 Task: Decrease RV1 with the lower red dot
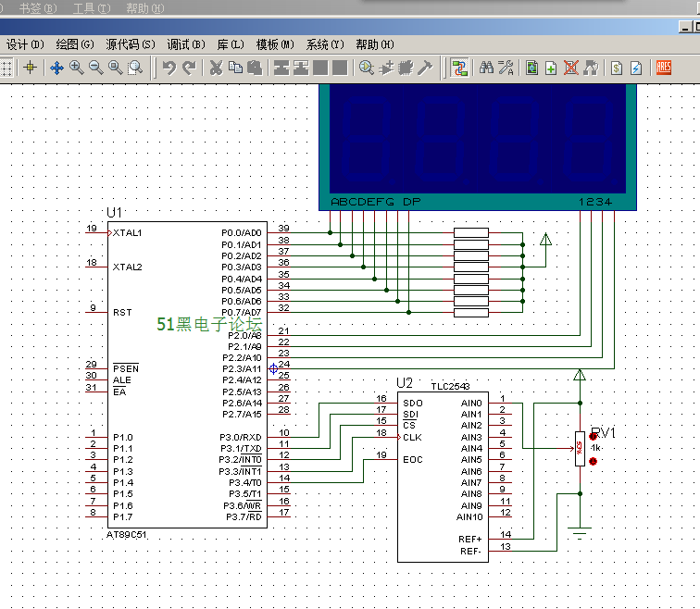click(x=594, y=461)
